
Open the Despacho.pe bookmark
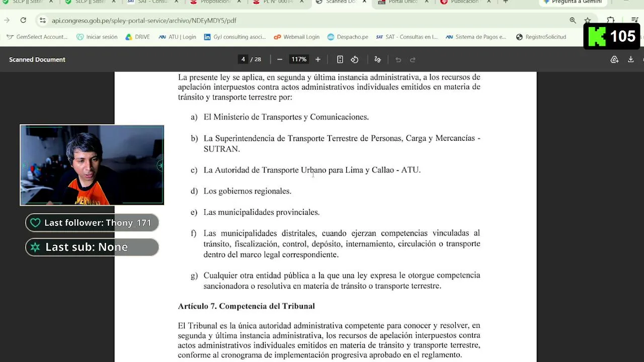pos(348,37)
